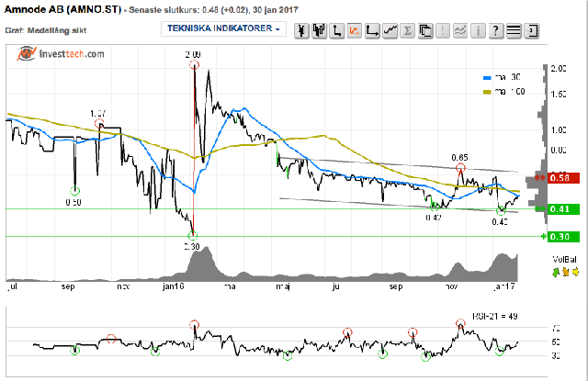
Task: Click the grey sigma summation icon
Action: point(407,30)
